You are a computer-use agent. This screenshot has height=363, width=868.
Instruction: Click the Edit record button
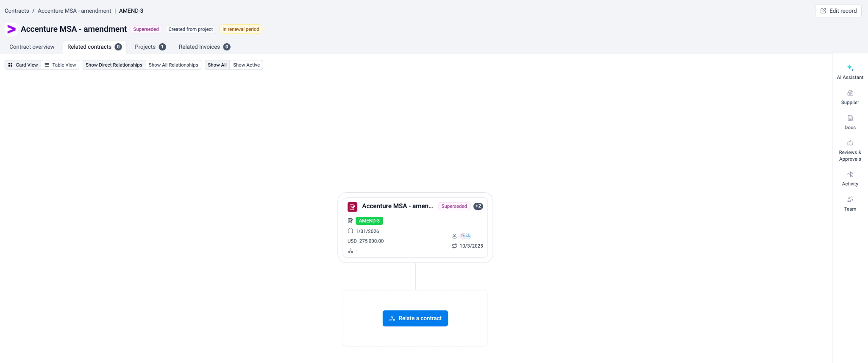point(838,11)
